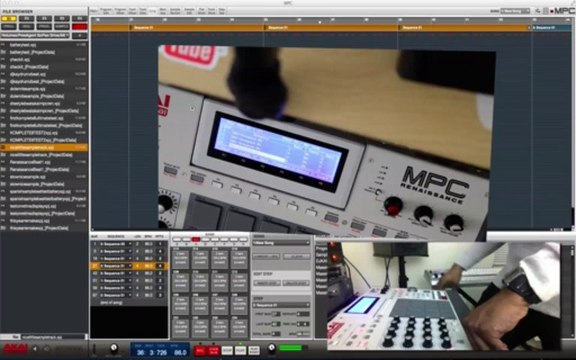Select the fifth folder shortcut button in File Browser
Screen dimensions: 576x360
(79, 18)
